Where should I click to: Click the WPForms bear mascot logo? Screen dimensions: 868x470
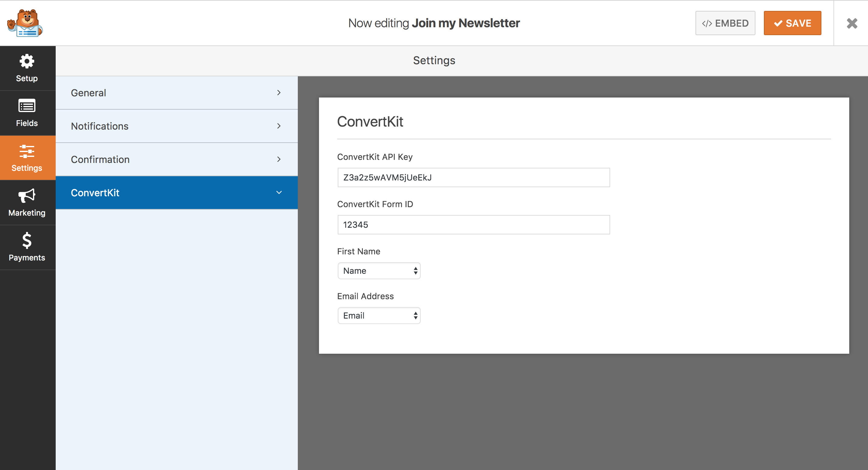(x=25, y=23)
